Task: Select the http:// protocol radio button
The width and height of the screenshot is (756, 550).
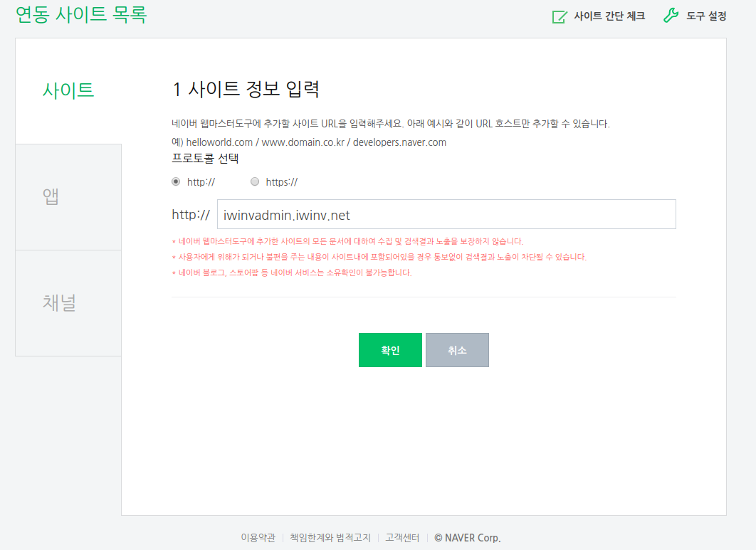Action: click(176, 182)
